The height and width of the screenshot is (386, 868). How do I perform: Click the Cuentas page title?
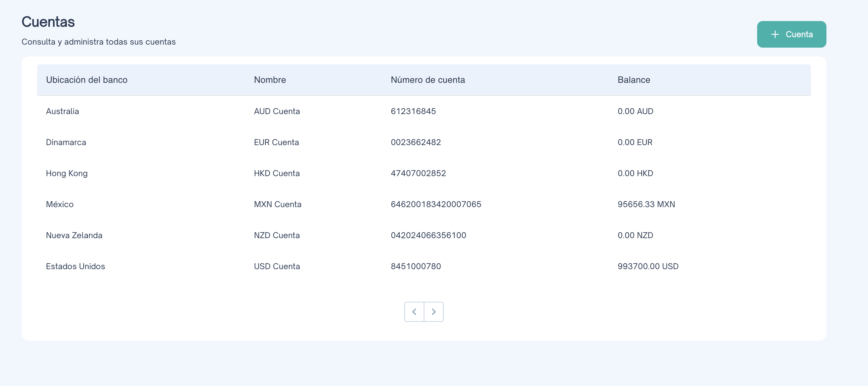pyautogui.click(x=48, y=22)
